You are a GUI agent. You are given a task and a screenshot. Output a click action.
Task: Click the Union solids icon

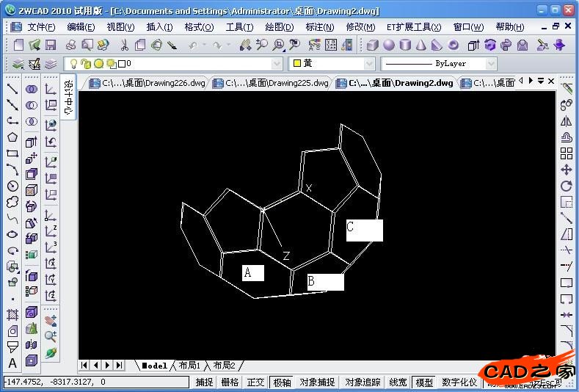click(32, 89)
